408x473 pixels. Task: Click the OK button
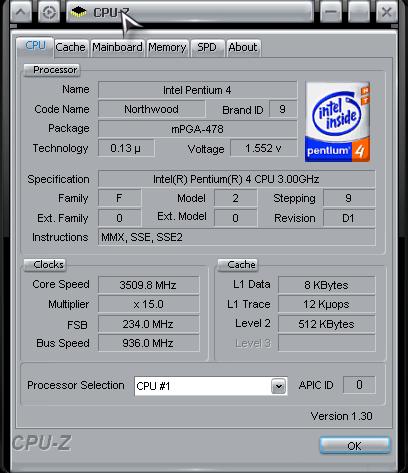point(354,446)
